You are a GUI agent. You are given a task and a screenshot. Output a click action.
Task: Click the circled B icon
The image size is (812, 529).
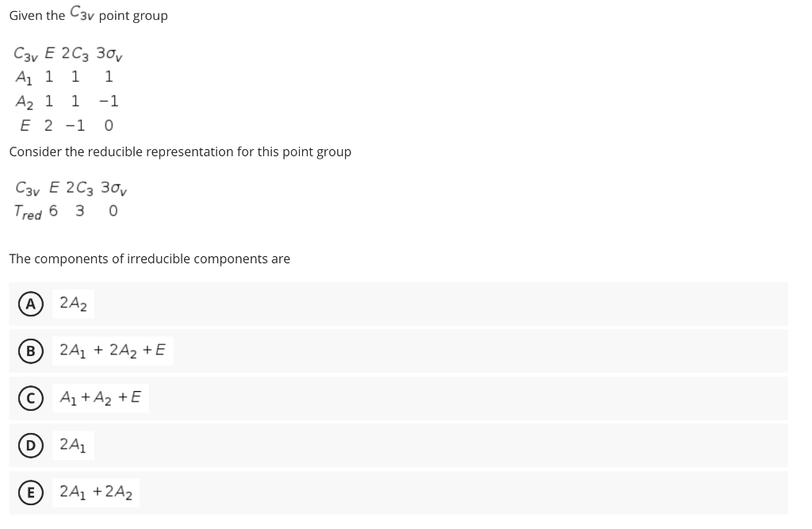tap(30, 351)
